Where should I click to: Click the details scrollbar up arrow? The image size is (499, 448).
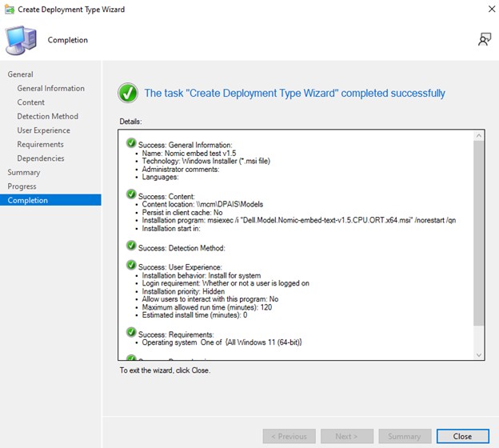(x=479, y=136)
